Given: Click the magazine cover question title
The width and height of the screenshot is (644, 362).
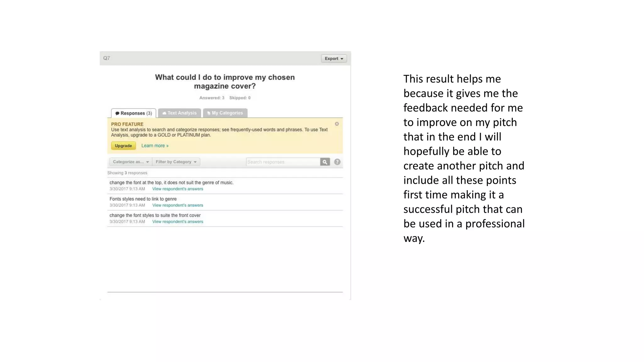Looking at the screenshot, I should [225, 82].
